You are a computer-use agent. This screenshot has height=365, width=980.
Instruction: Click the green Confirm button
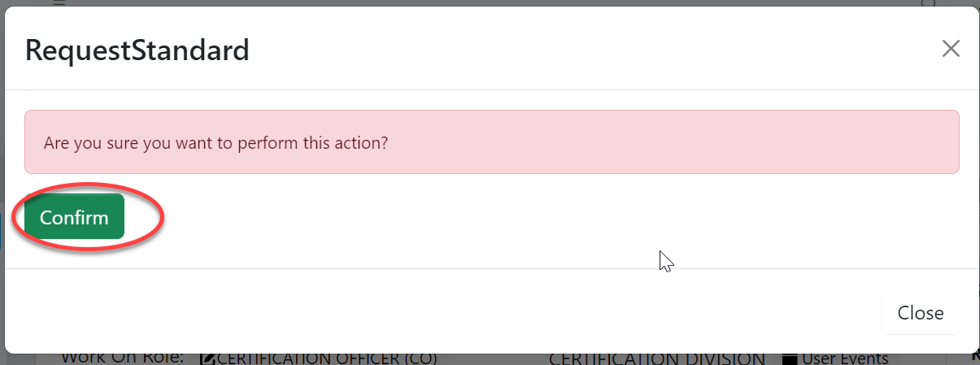tap(74, 217)
